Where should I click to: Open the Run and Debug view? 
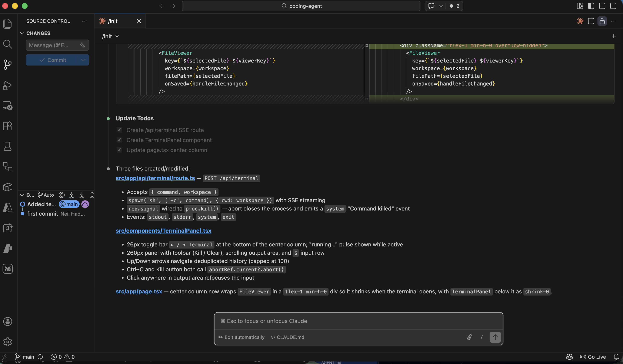point(7,85)
